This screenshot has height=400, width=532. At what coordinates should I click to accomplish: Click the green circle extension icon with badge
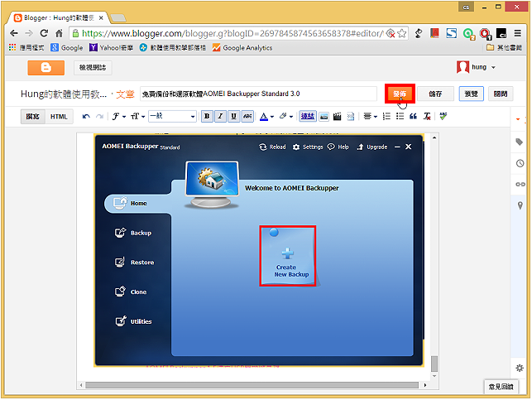click(x=468, y=34)
